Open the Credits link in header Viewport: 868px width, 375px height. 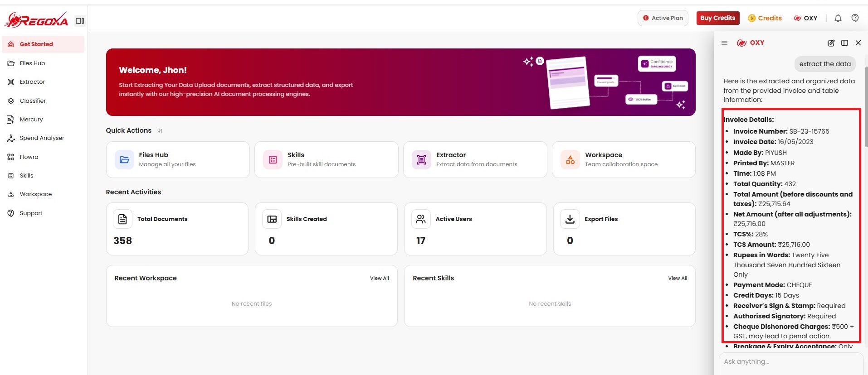click(x=765, y=18)
